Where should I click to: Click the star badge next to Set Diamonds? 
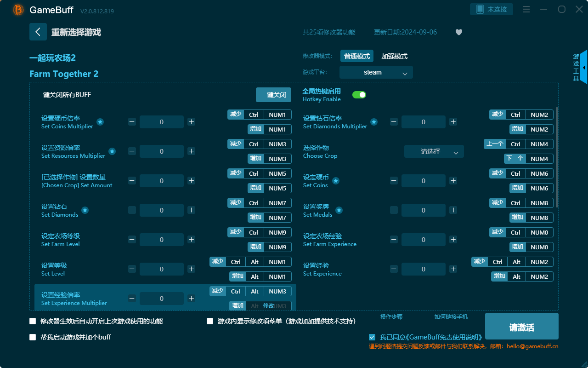coord(85,210)
